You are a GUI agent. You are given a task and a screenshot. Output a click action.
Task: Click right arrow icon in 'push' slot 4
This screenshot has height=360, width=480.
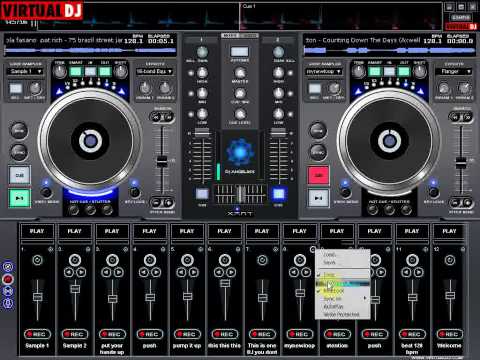pos(156,272)
